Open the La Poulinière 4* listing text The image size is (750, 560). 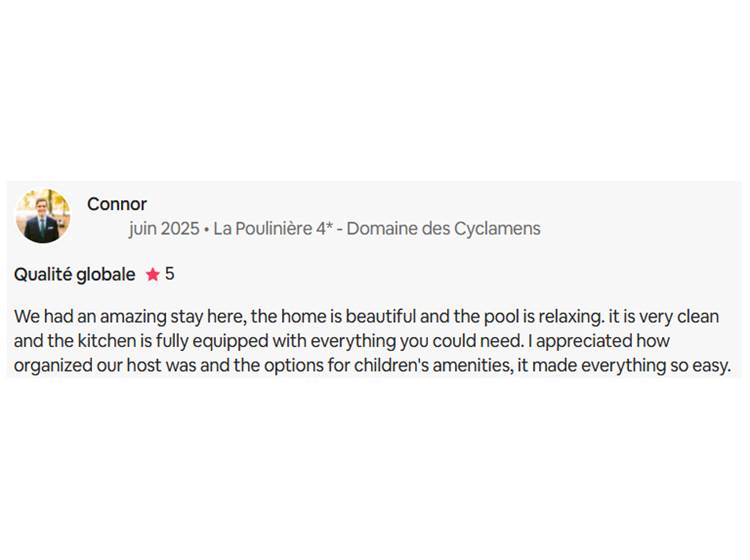click(x=273, y=229)
